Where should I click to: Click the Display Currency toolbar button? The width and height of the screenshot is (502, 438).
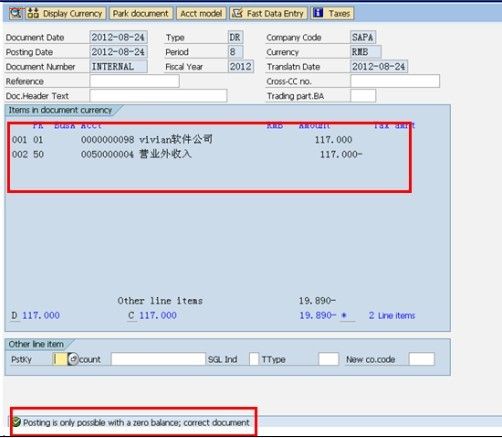tap(66, 14)
